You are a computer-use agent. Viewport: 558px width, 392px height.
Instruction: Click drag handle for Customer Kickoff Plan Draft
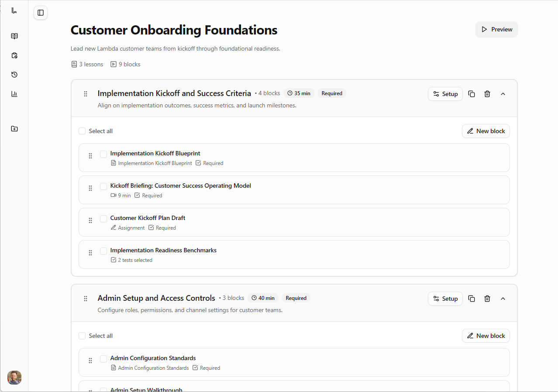click(90, 220)
